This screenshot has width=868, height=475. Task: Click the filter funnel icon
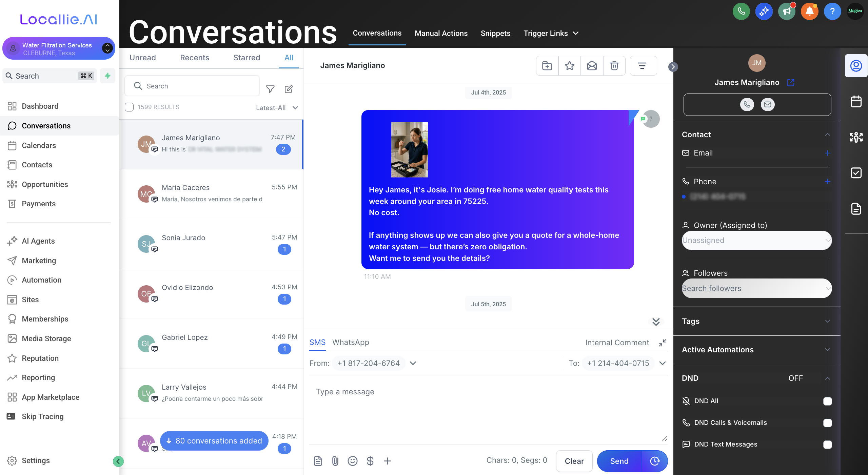tap(270, 89)
